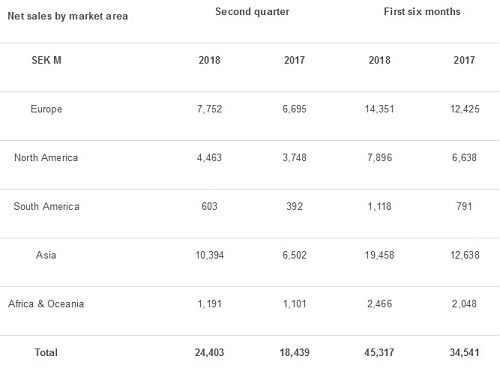Select the 'Second quarter' column header
500x371 pixels.
pos(252,12)
